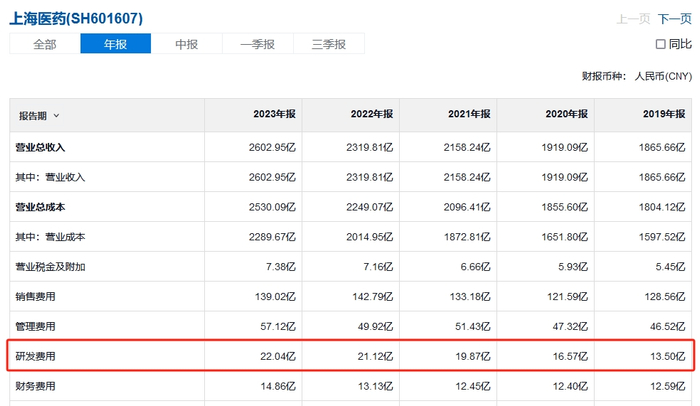Screen dimensions: 700x406
Task: Switch to the 全部 tab
Action: (45, 44)
